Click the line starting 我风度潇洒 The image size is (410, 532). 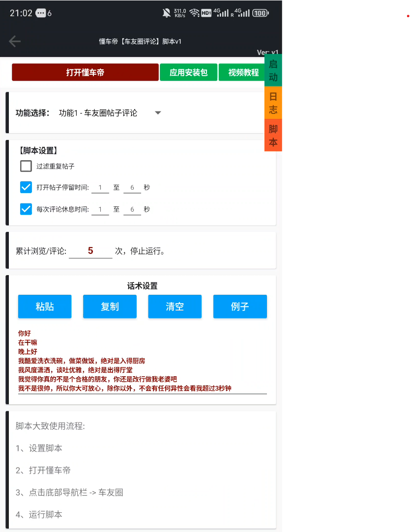click(x=75, y=370)
